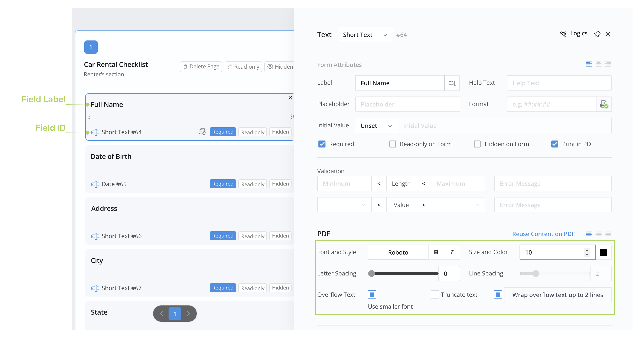Right-align the PDF content
Image resolution: width=644 pixels, height=337 pixels.
click(608, 234)
